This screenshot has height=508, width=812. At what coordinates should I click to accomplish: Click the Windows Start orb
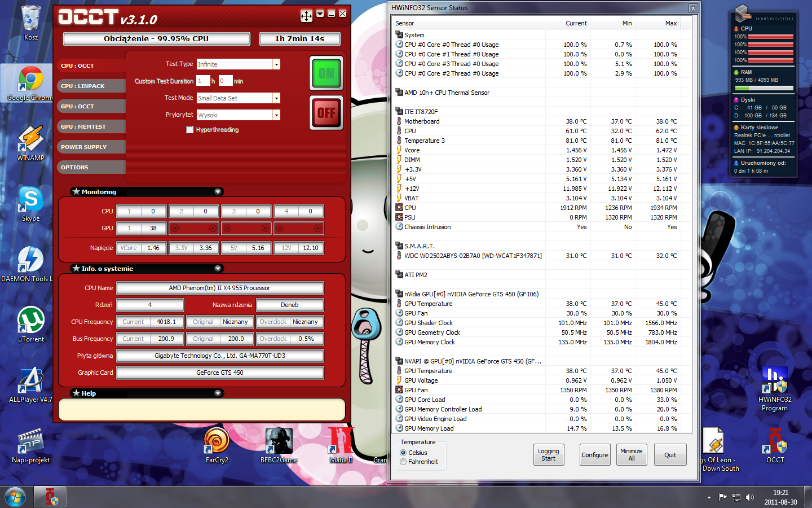tap(15, 497)
